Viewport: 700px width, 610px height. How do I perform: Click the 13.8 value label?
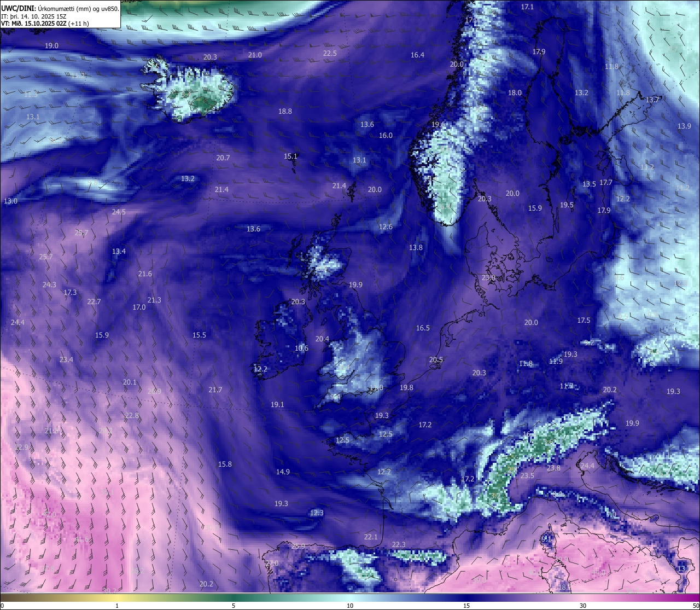416,248
